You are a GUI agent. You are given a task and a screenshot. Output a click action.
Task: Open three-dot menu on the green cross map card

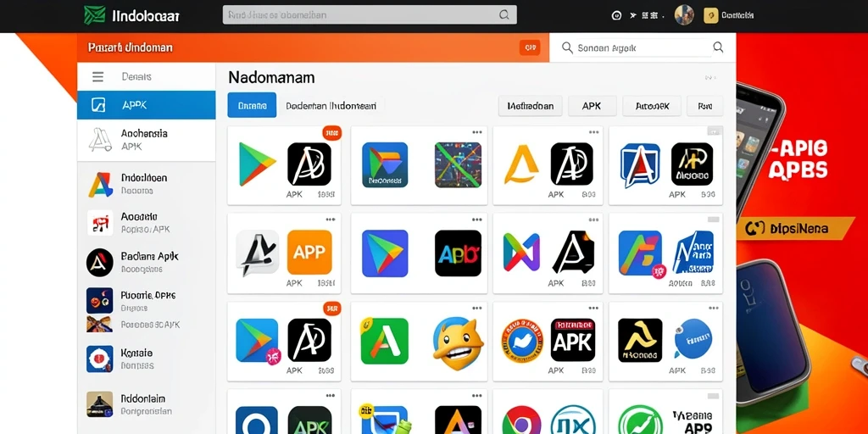coord(476,132)
